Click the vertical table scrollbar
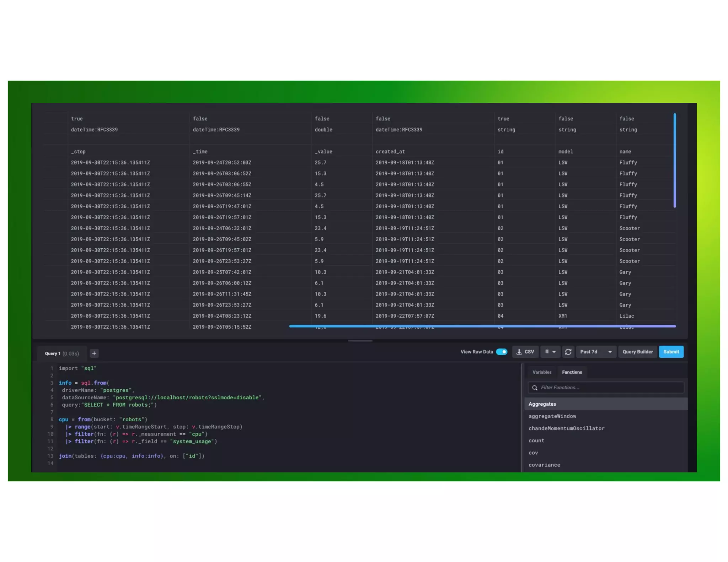 tap(674, 160)
